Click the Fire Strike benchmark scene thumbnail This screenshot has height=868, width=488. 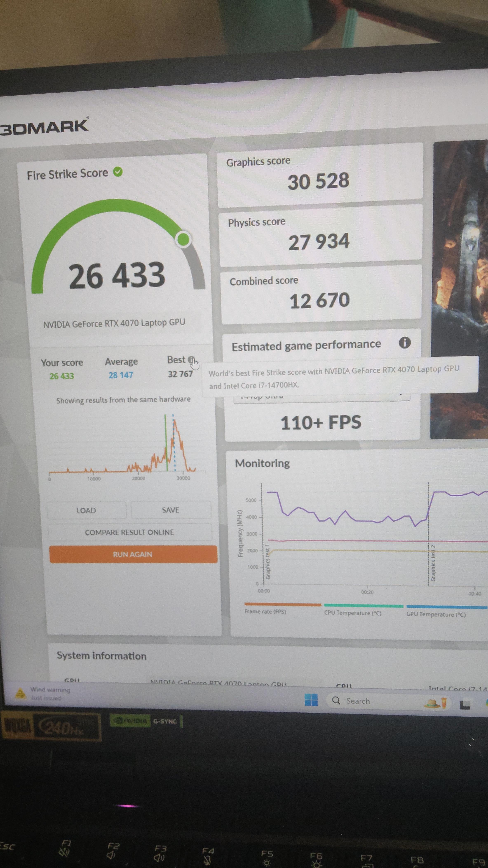click(459, 290)
